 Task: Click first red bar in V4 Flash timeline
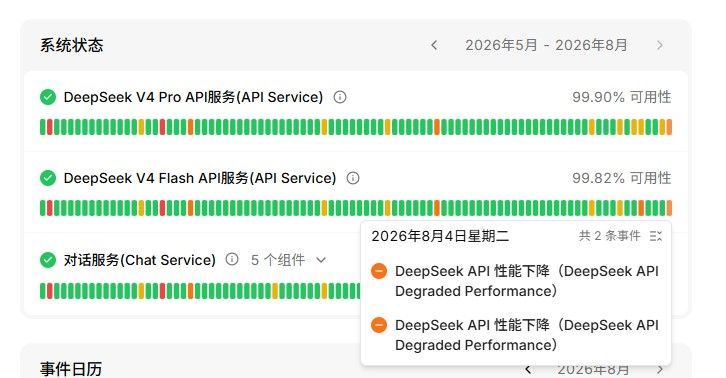50,208
